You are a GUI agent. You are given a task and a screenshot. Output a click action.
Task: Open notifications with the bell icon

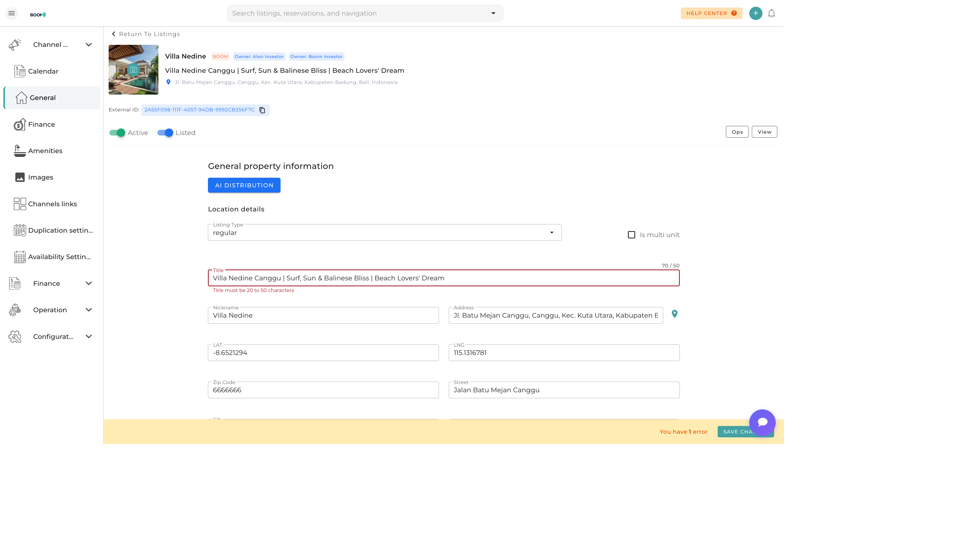771,14
